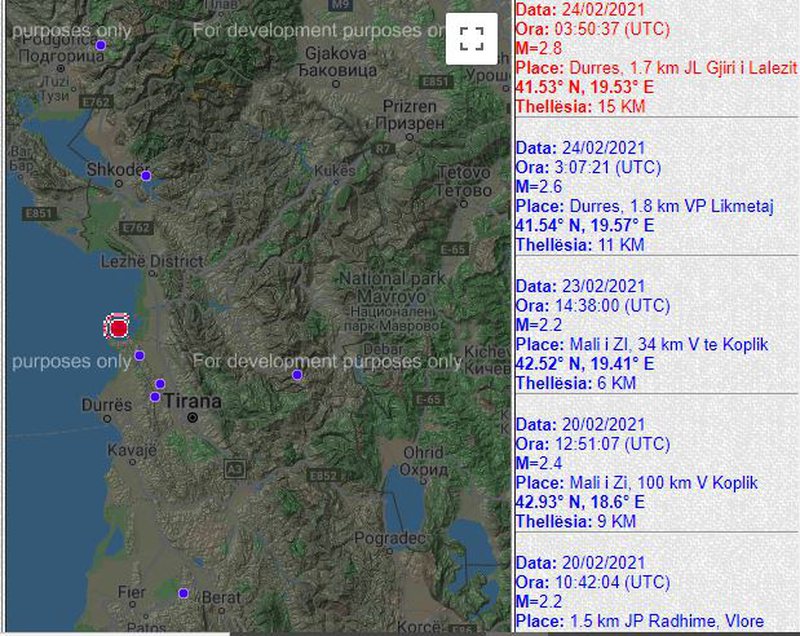Viewport: 800px width, 636px height.
Task: Click the 'Thellësia: 6 KM' depth line
Action: [576, 383]
